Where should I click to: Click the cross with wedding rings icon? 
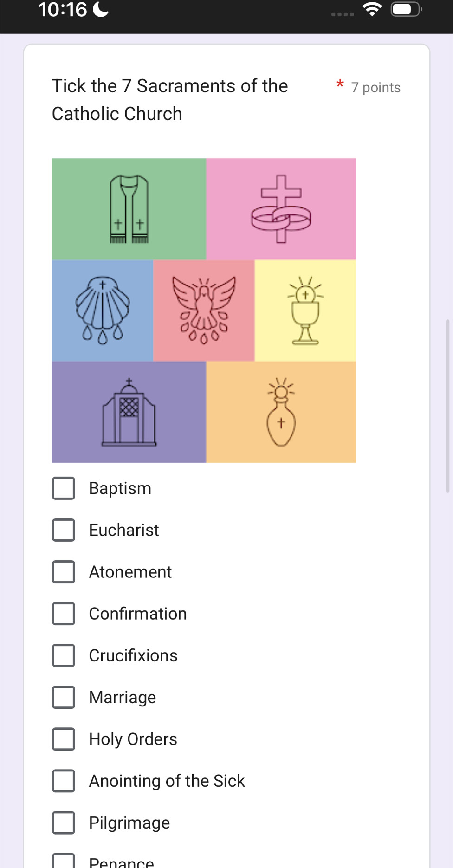[x=281, y=209]
